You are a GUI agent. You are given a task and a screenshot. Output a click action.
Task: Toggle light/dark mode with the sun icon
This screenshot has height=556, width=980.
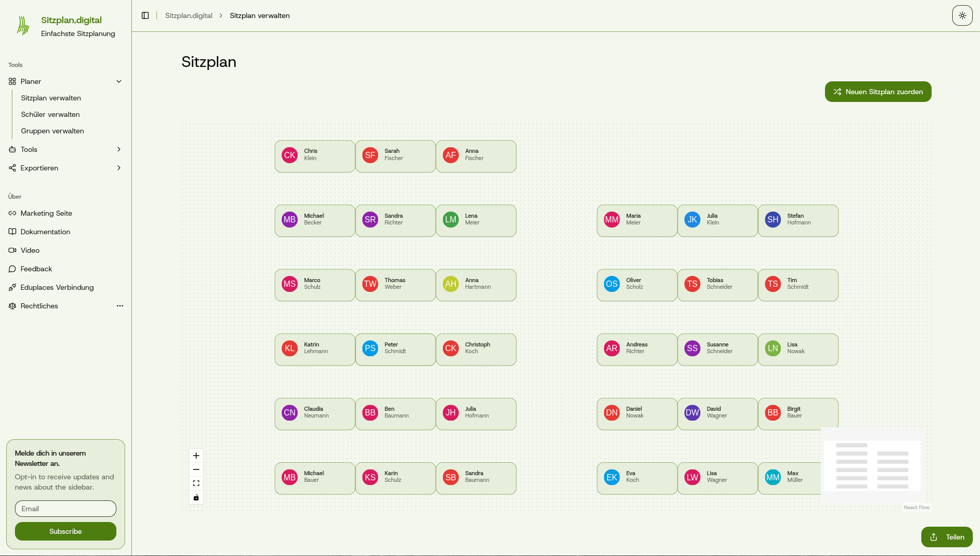pos(962,15)
